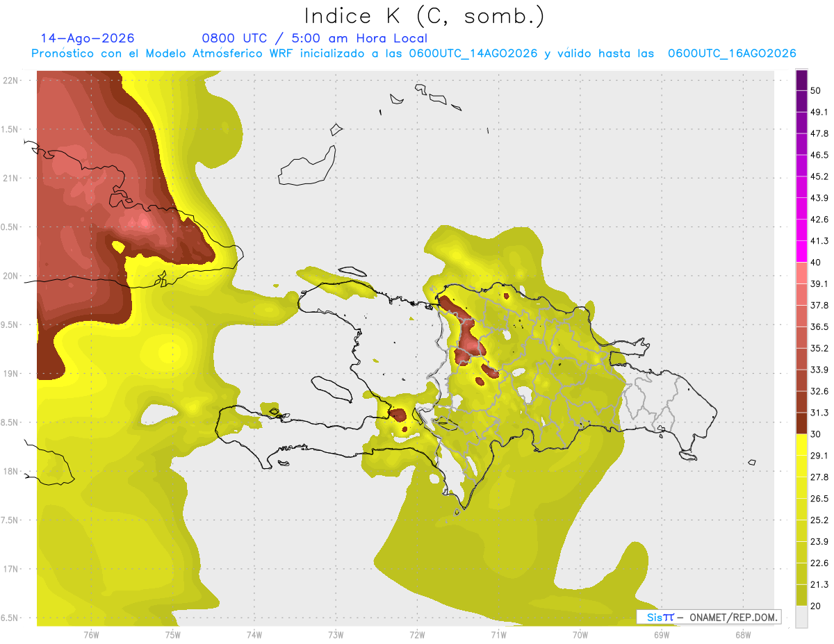Select the reddish swatch between 35.2 and 36.5
This screenshot has height=644, width=834.
(802, 337)
